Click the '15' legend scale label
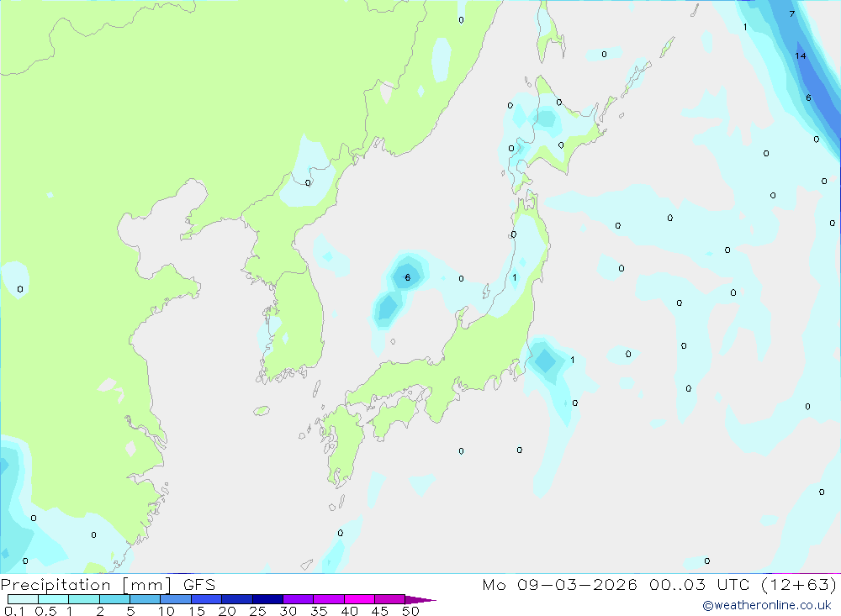Viewport: 841px width, 616px height. click(x=197, y=611)
